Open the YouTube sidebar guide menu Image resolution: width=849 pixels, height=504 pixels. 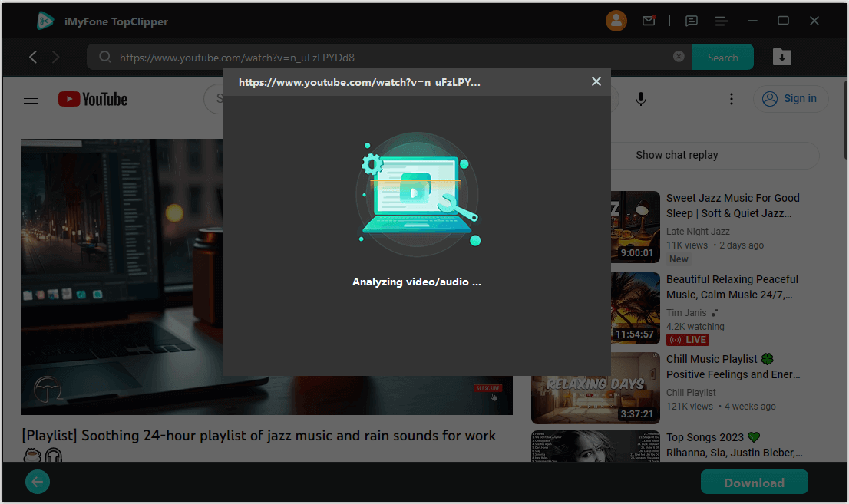[x=31, y=99]
